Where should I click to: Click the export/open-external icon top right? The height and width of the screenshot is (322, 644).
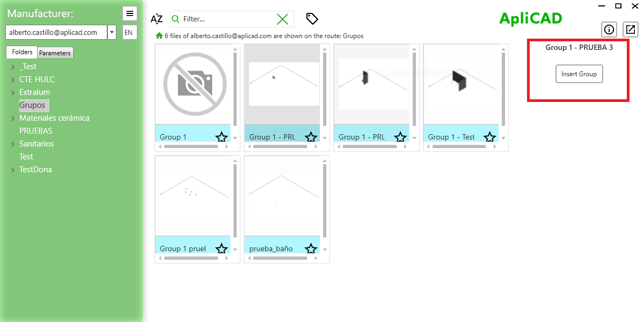point(630,30)
